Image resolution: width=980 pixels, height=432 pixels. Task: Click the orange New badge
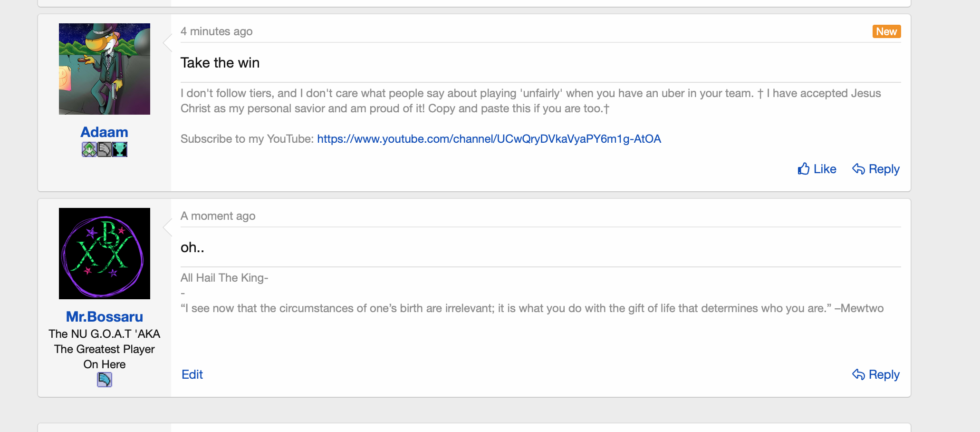coord(886,31)
